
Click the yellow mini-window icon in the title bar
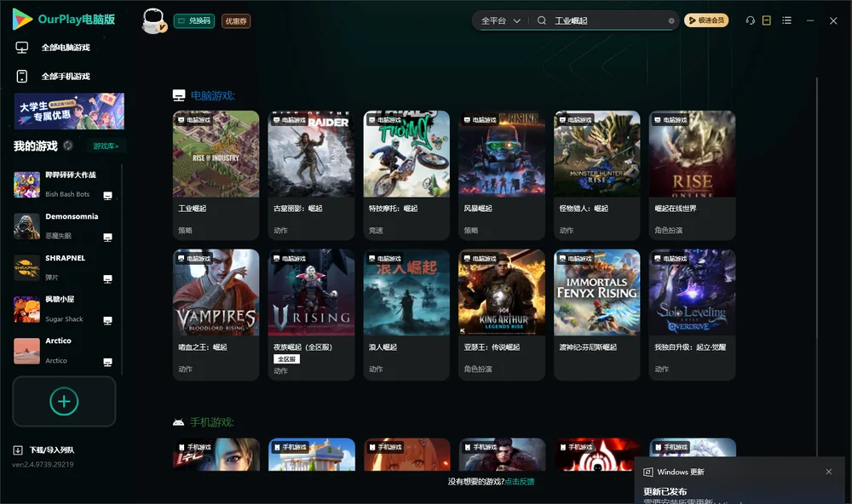click(x=767, y=20)
